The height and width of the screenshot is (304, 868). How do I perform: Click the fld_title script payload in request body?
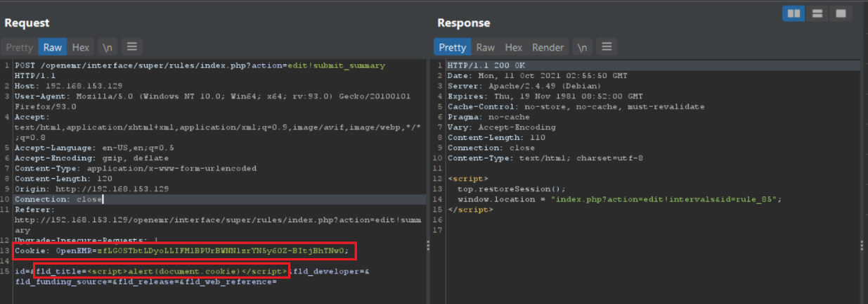162,271
